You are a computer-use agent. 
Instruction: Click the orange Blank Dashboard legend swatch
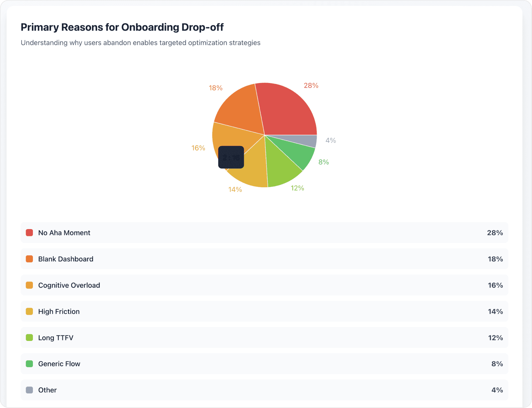click(29, 259)
